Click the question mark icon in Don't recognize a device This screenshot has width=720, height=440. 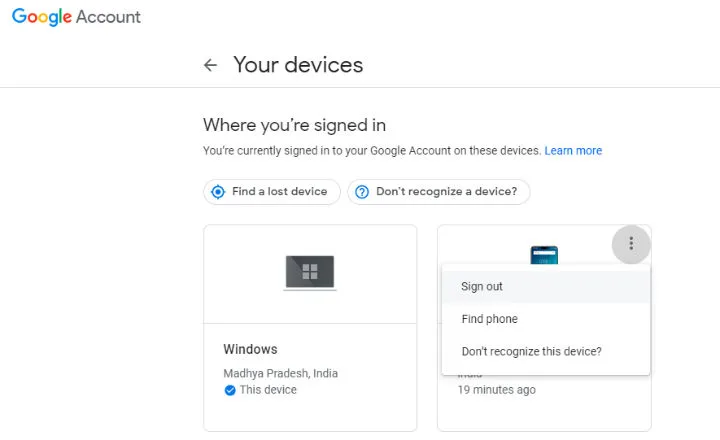(362, 192)
